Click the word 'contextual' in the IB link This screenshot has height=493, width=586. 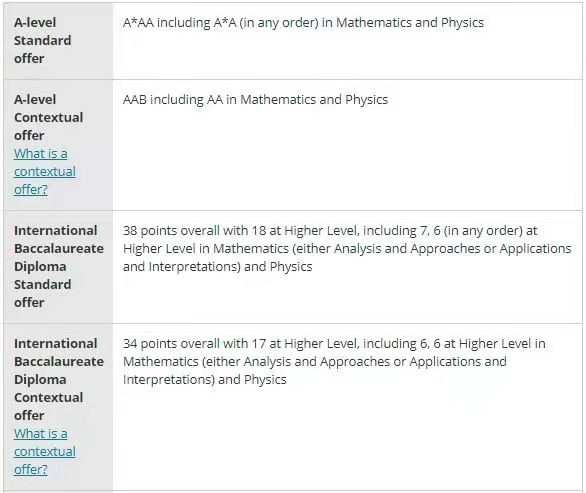(45, 452)
